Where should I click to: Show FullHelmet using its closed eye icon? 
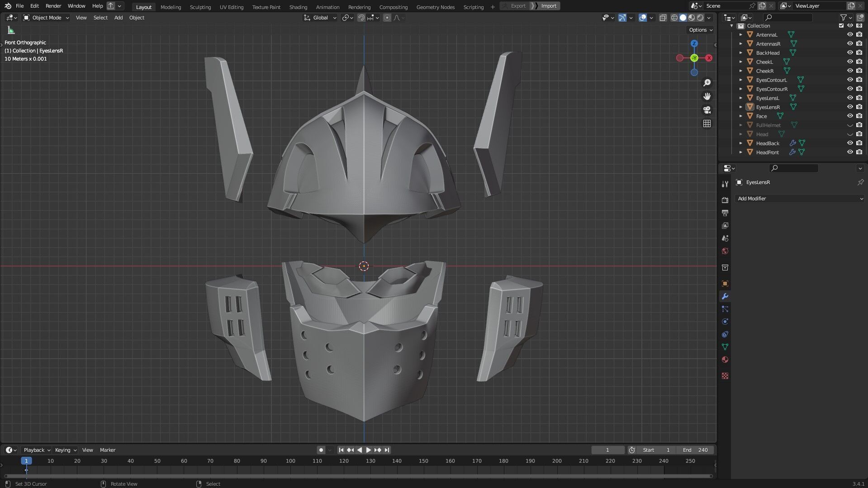850,125
